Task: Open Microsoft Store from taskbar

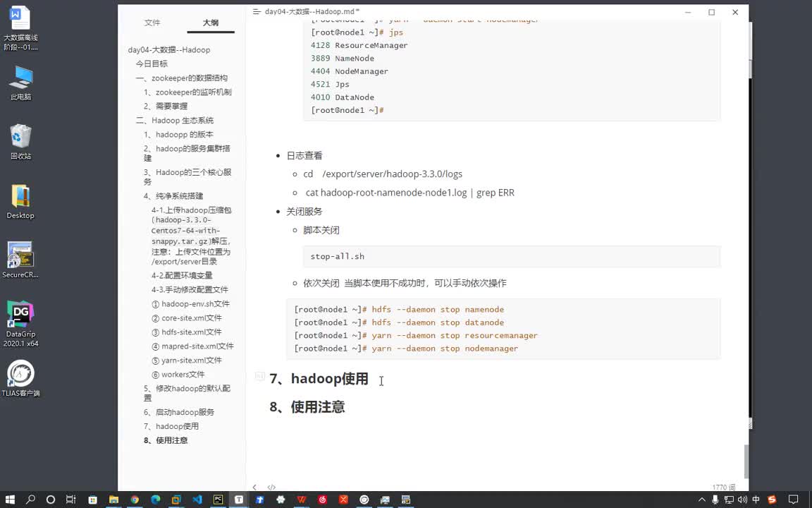Action: (92, 500)
